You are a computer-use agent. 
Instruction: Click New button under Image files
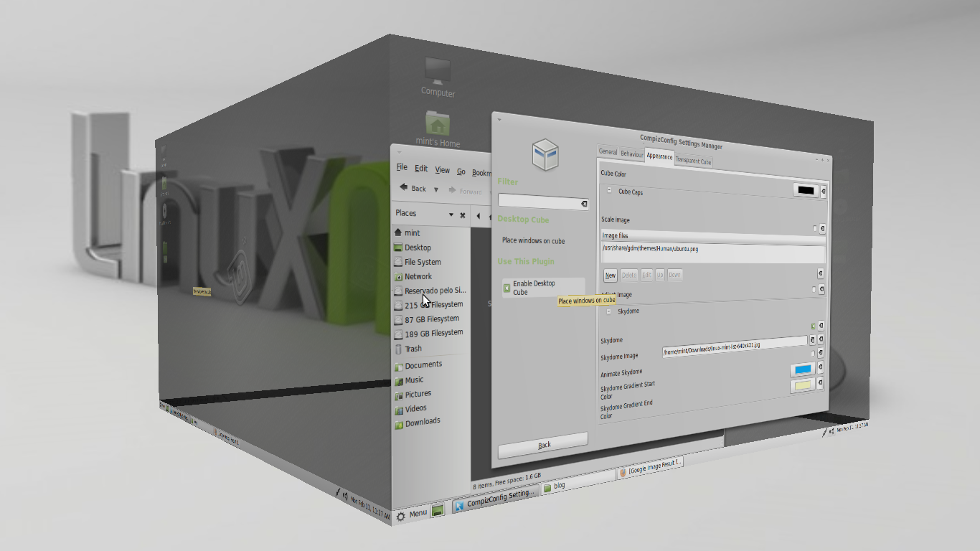[610, 275]
